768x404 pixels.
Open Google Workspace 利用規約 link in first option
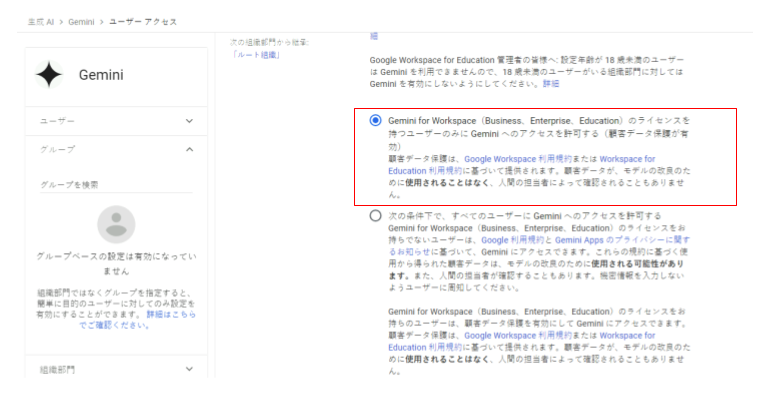pyautogui.click(x=518, y=159)
